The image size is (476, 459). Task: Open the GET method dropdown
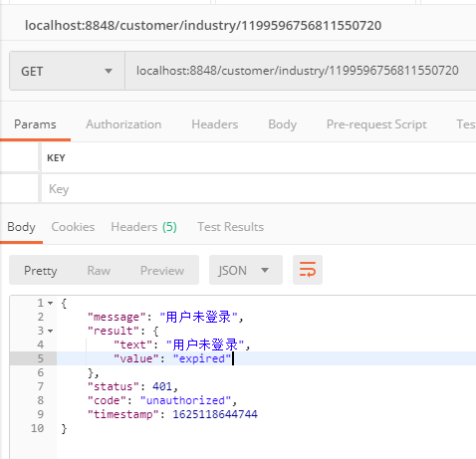(x=67, y=71)
